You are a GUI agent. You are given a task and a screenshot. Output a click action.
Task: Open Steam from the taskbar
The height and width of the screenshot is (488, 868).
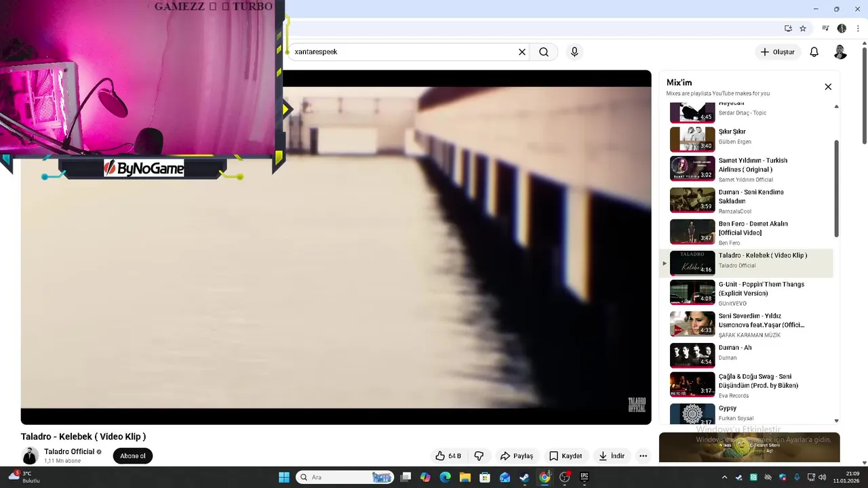point(524,477)
